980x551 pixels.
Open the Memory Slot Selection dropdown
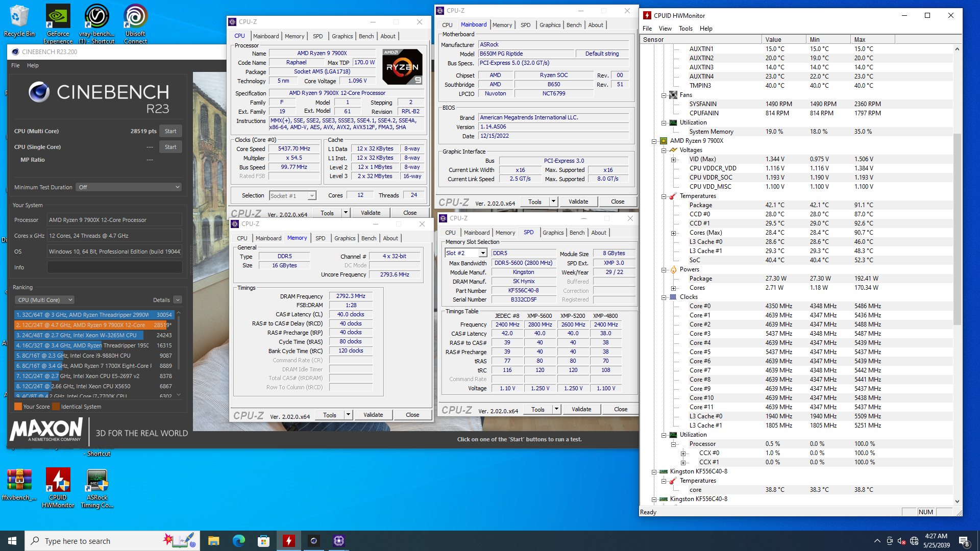tap(482, 253)
